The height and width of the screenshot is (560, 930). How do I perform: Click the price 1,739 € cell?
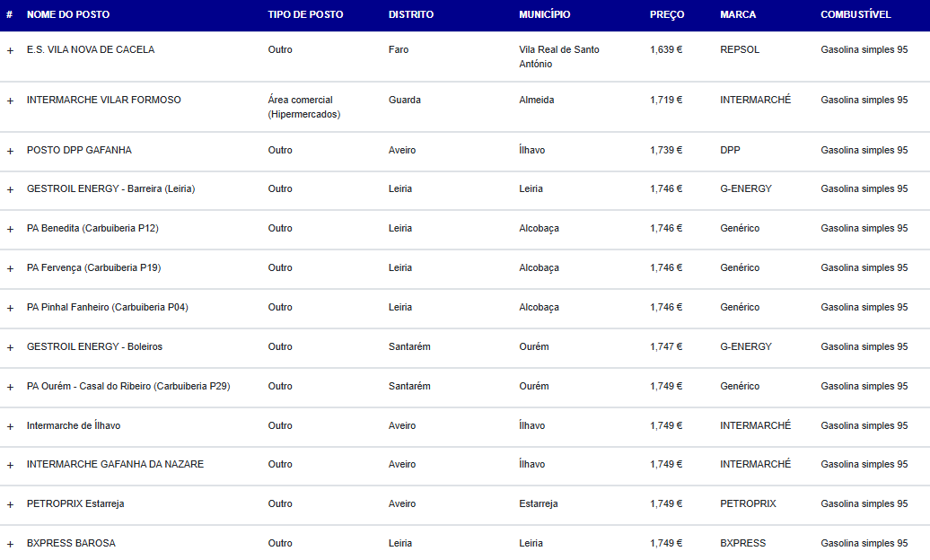(666, 151)
